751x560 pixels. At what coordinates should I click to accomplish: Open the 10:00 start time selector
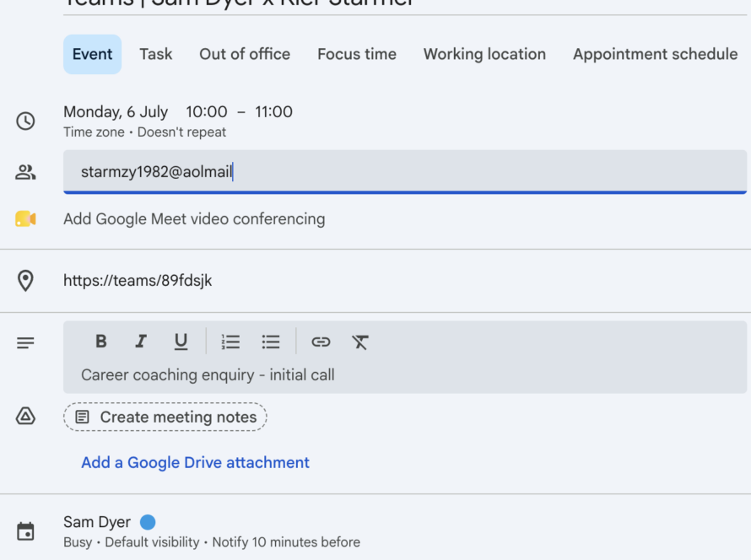point(207,112)
